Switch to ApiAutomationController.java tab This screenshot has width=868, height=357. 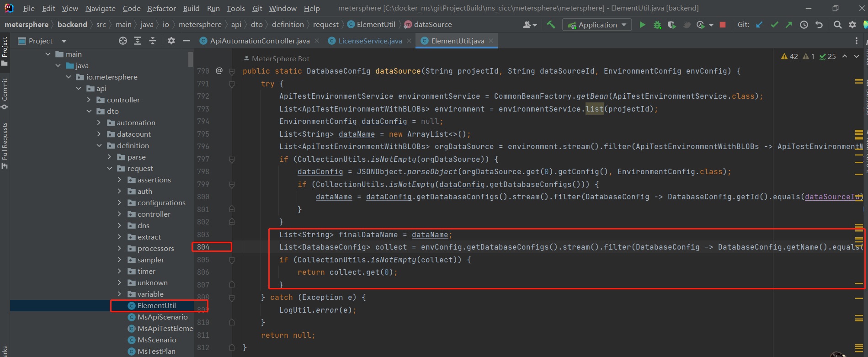(x=260, y=41)
